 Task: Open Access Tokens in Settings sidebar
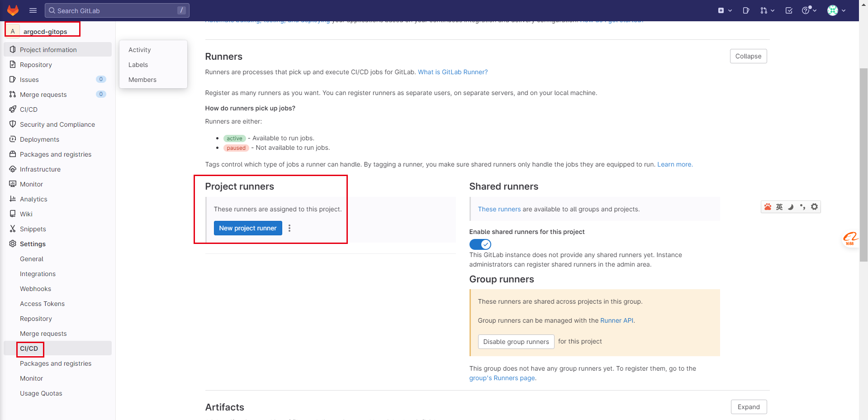pos(42,304)
